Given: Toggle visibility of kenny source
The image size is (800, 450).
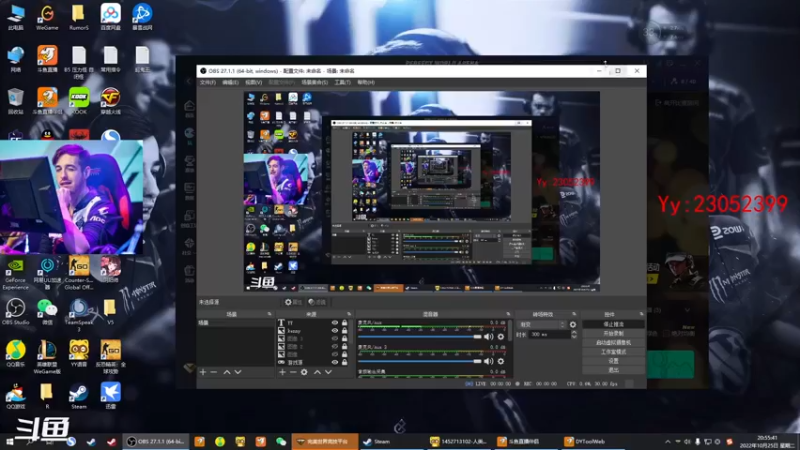Looking at the screenshot, I should 335,331.
